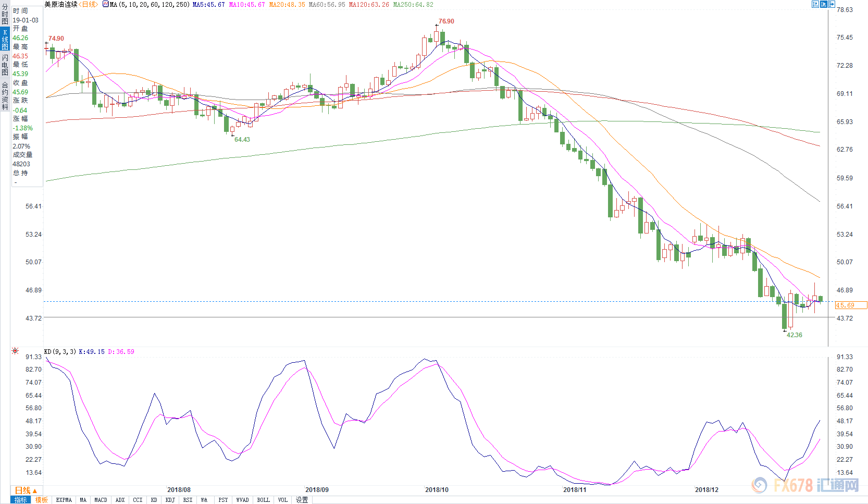Click the highlighted middle axis-play icon
Screen dimensions: 868x504
coord(824,4)
